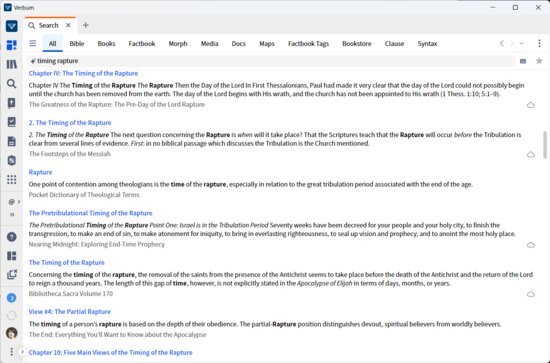Switch to the Maps search tab

(x=267, y=43)
